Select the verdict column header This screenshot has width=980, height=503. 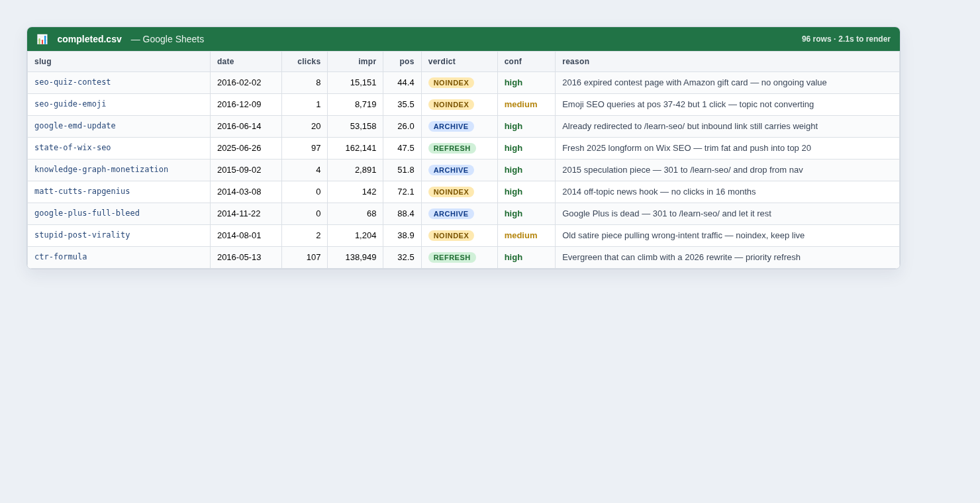[x=442, y=62]
